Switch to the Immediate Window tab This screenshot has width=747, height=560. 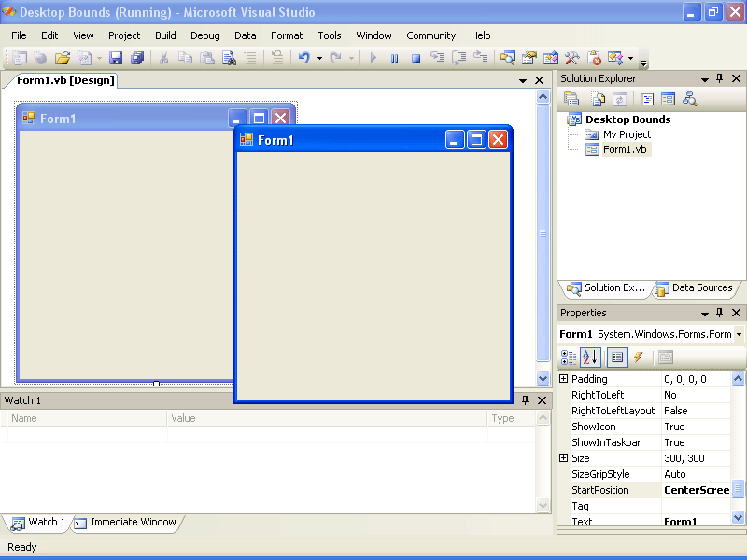[x=126, y=523]
